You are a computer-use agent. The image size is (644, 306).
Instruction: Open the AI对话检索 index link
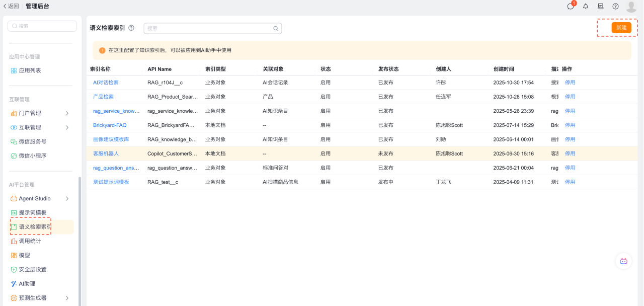pos(106,83)
